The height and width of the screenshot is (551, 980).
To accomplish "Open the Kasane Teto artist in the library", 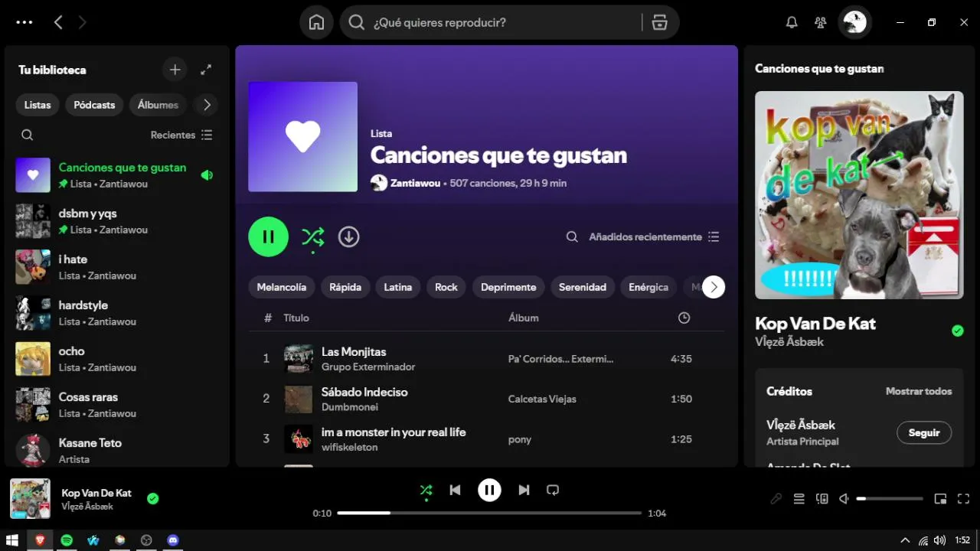I will (117, 450).
